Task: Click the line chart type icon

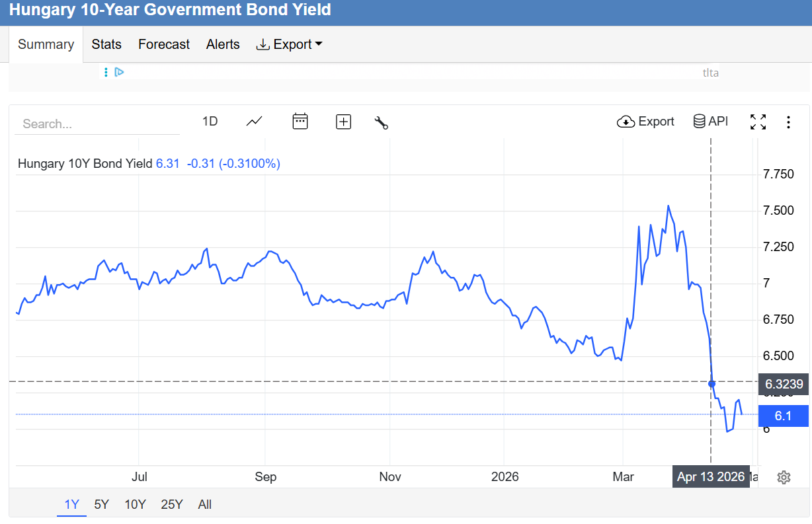Action: click(x=254, y=122)
